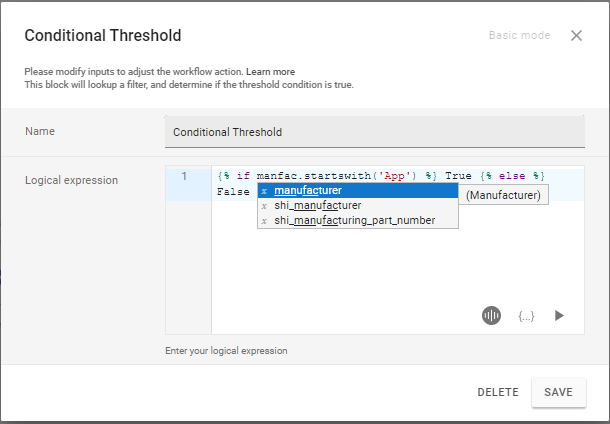Click the curly braces variables icon
Viewport: 610px width, 424px height.
point(526,315)
